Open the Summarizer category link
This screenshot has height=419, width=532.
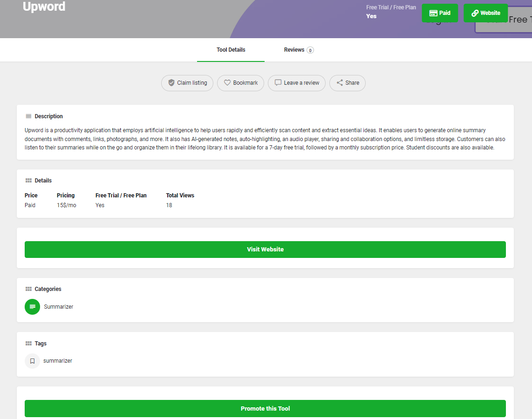click(x=58, y=307)
